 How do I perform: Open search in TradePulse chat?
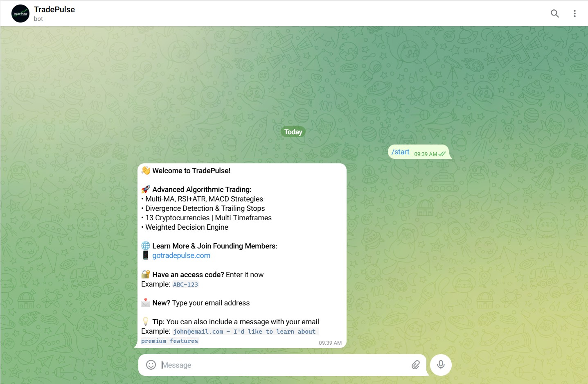tap(554, 14)
